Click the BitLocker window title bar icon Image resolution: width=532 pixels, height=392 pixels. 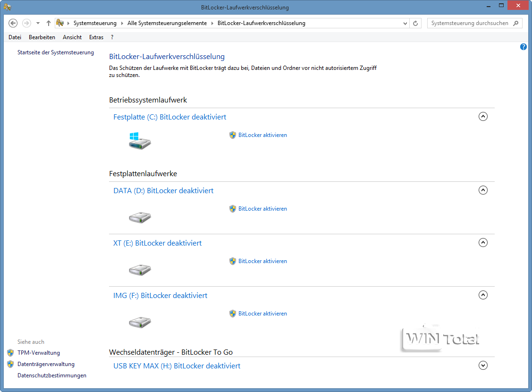point(7,7)
